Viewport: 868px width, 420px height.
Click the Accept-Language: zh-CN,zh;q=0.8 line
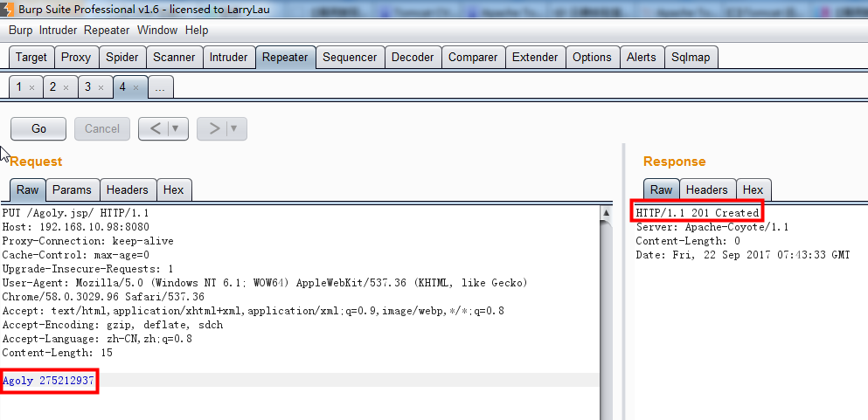click(97, 339)
